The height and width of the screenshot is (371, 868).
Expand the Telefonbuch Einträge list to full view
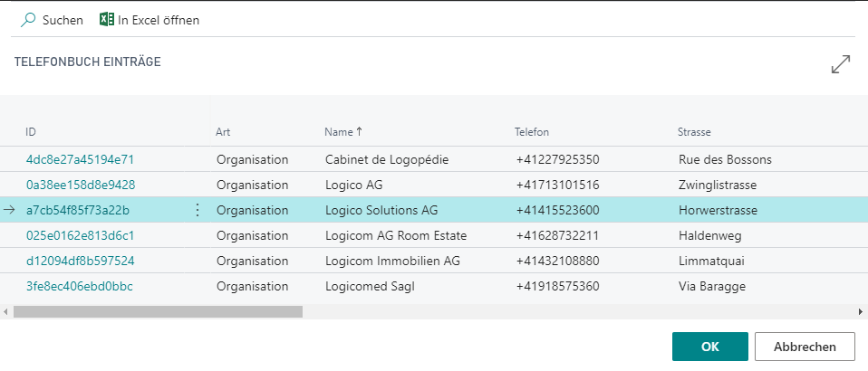click(840, 64)
